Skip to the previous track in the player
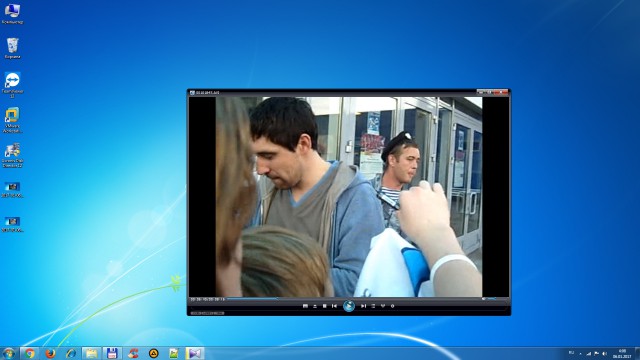The width and height of the screenshot is (640, 360). click(335, 306)
